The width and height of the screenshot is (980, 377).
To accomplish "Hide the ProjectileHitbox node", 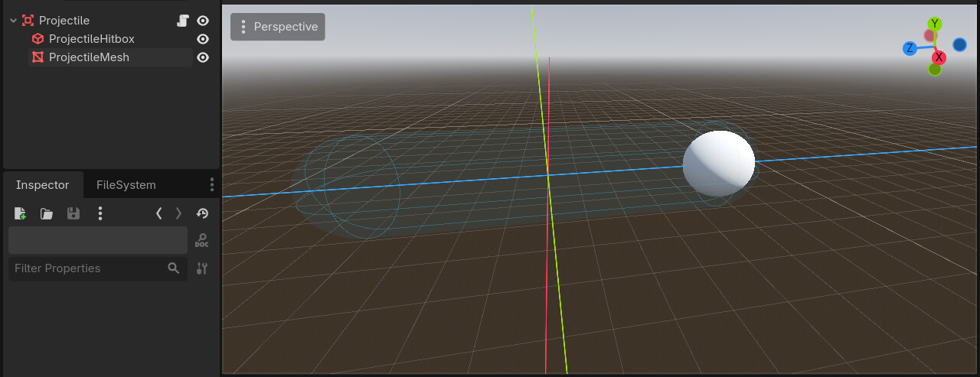I will tap(203, 39).
